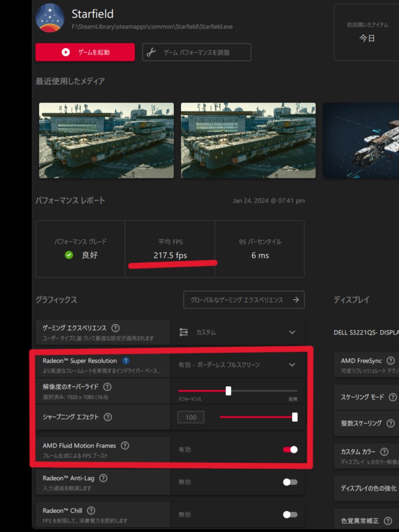Click help icon for Radeon Anti-Lag
This screenshot has width=399, height=532.
click(103, 478)
